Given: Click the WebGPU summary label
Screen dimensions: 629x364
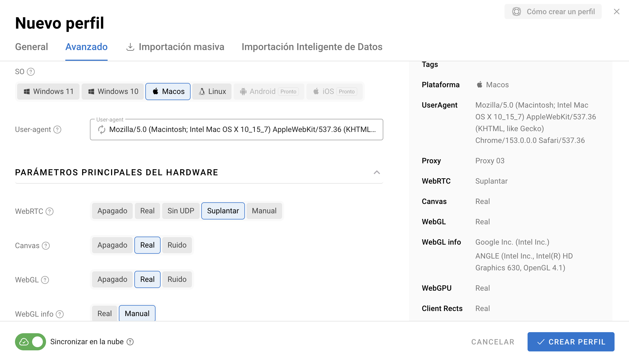Looking at the screenshot, I should coord(437,288).
